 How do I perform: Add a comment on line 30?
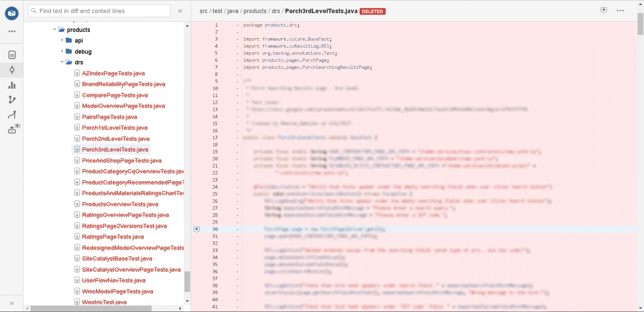click(x=196, y=229)
